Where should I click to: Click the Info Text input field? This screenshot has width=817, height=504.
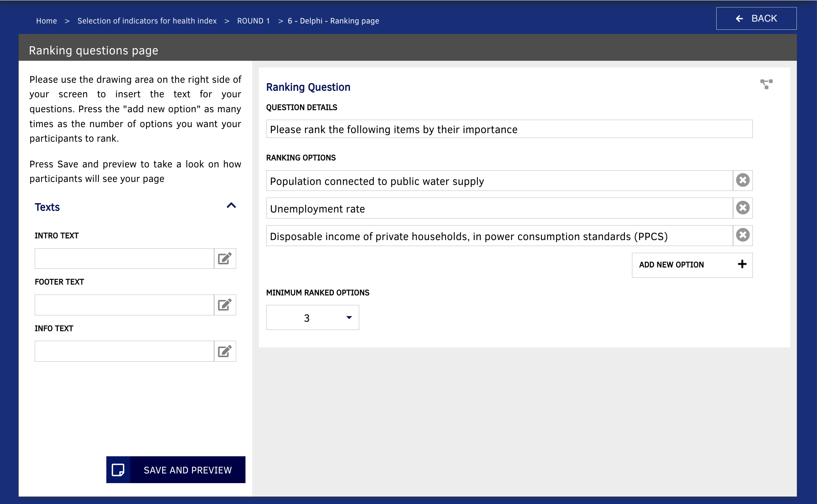(x=124, y=351)
